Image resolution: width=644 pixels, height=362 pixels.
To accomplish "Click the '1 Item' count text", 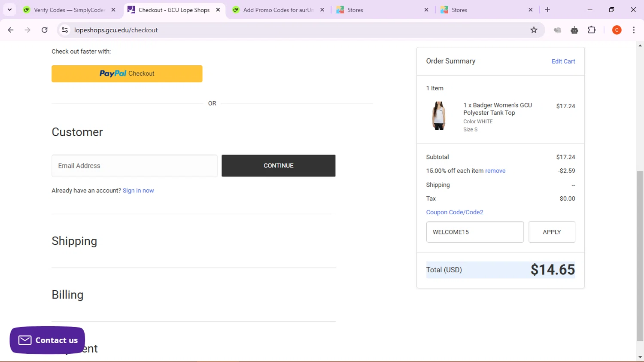I will click(x=435, y=88).
